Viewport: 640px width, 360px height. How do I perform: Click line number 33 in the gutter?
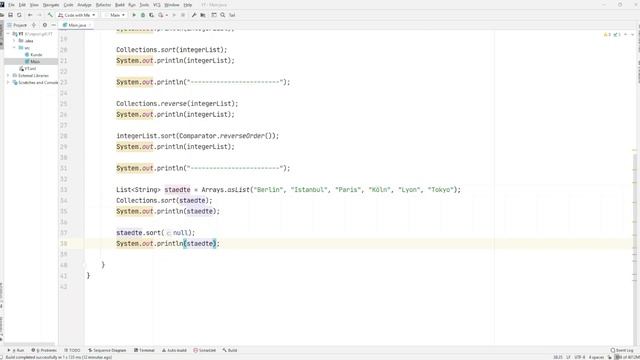(x=64, y=190)
